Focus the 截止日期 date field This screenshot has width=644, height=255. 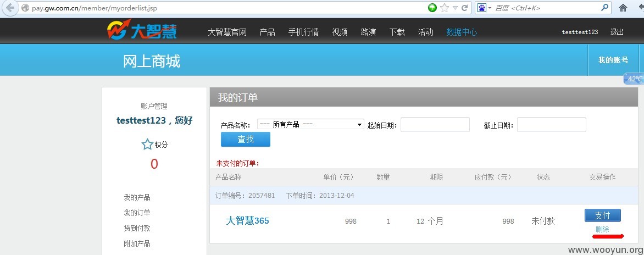(552, 124)
